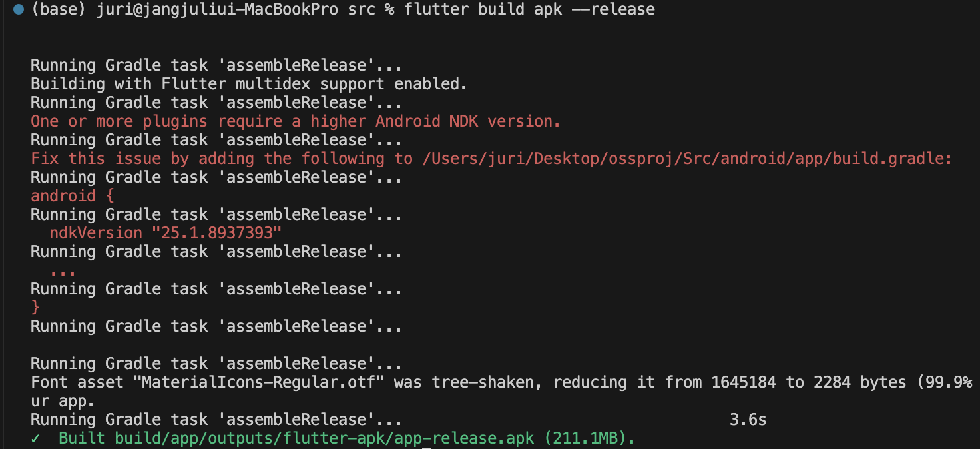Click the "One or more plugins require" error line

click(296, 121)
